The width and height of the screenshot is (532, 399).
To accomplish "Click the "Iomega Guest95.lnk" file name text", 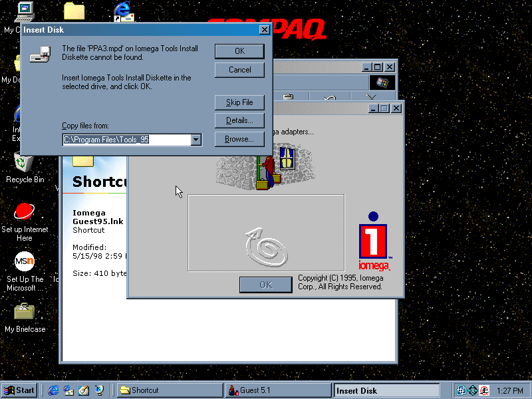I will pos(98,217).
